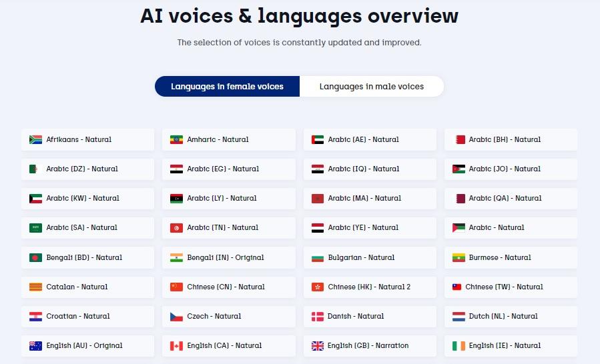Click the Bulgarian flag icon
The height and width of the screenshot is (364, 600).
point(318,259)
